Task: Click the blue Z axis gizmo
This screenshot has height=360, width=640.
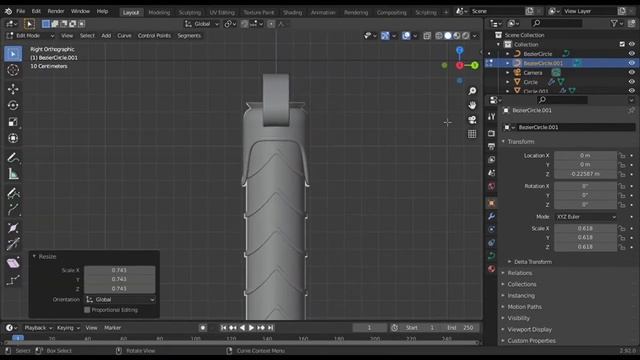Action: click(x=460, y=51)
